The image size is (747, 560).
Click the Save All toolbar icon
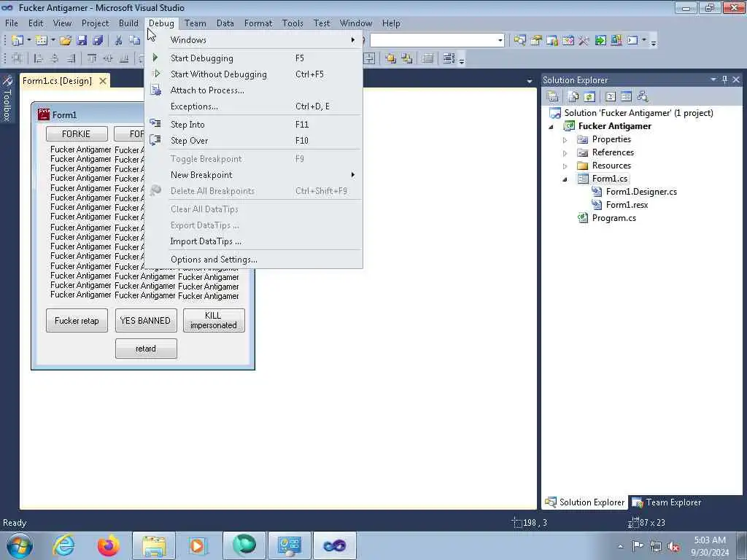click(x=98, y=41)
